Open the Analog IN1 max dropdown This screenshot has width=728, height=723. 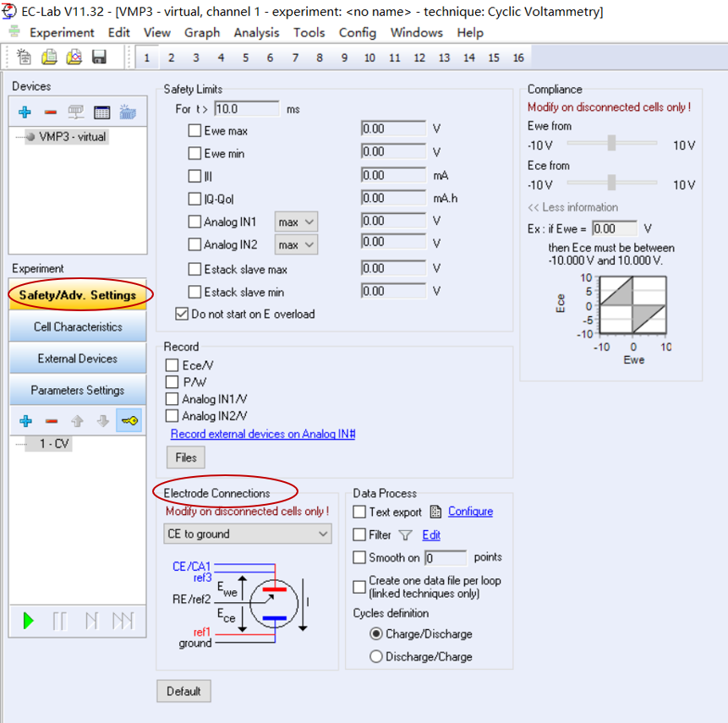click(296, 222)
